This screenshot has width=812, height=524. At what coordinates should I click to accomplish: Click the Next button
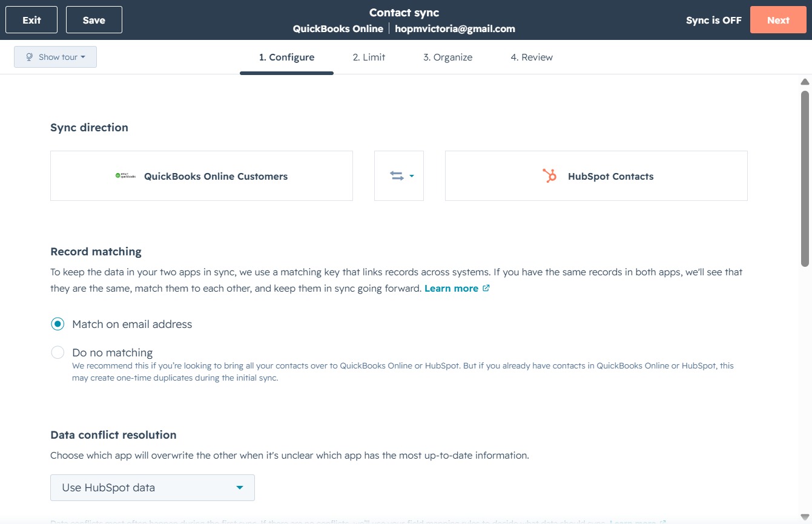click(778, 20)
